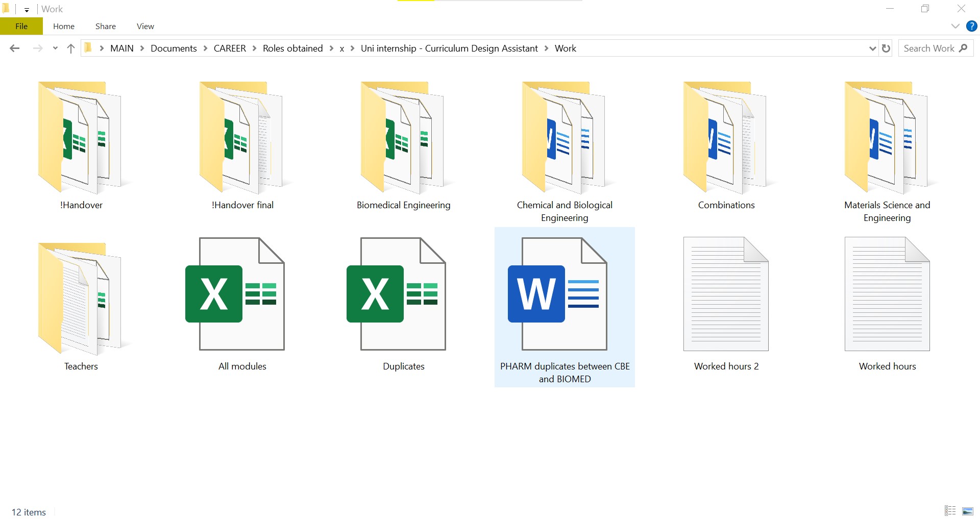Select the Worked hours text file icon

[x=887, y=294]
